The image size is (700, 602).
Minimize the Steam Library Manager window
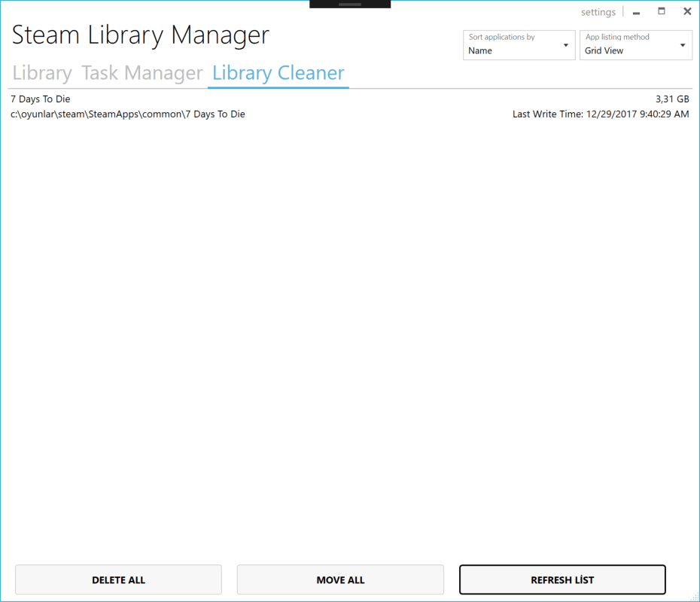pyautogui.click(x=636, y=12)
